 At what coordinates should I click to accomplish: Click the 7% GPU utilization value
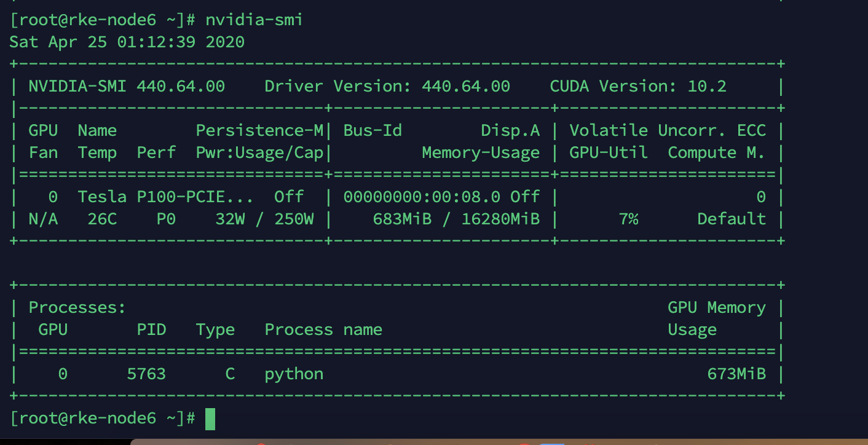click(x=628, y=219)
